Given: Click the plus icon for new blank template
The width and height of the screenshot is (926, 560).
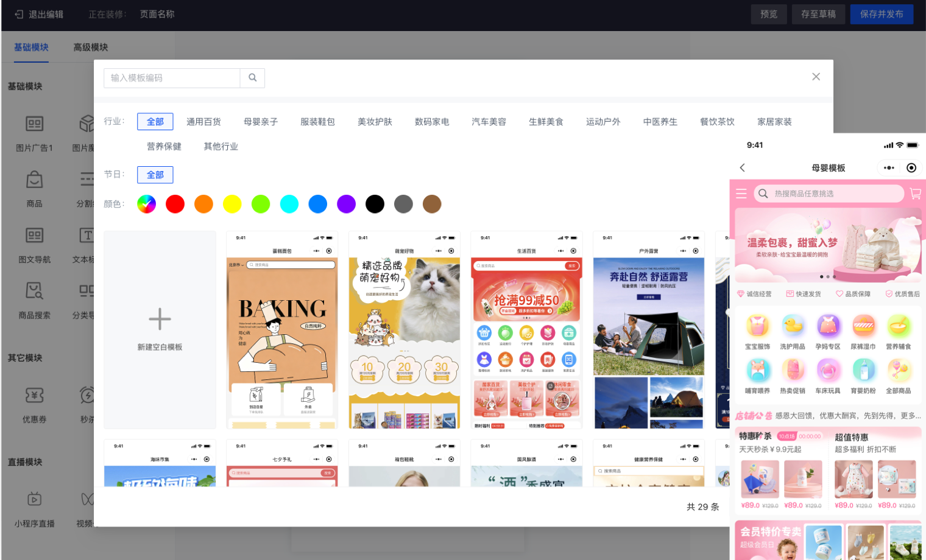Looking at the screenshot, I should pos(160,319).
